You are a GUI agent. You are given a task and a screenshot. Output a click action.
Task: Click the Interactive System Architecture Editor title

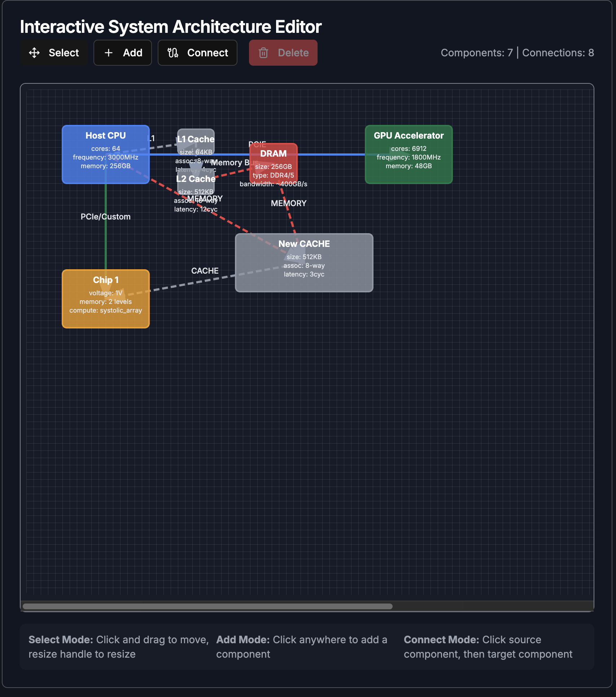click(171, 27)
